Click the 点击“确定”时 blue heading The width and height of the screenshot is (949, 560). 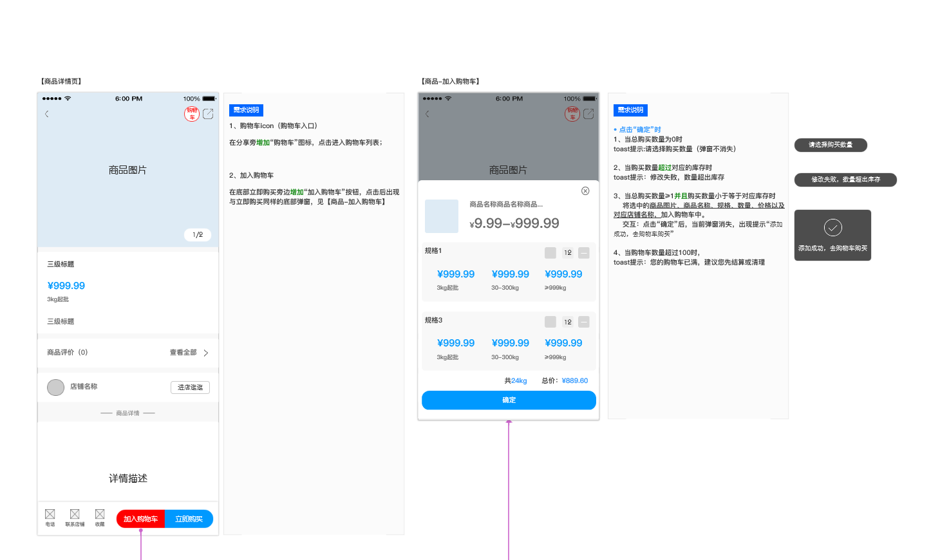(637, 130)
